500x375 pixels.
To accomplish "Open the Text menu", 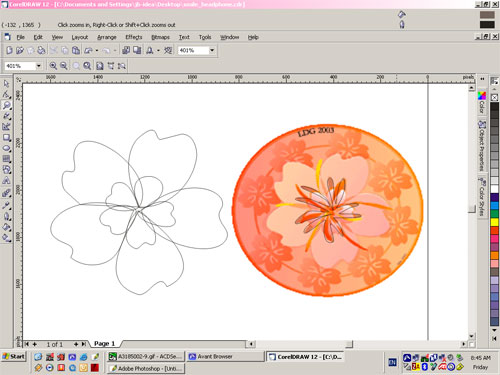I will [184, 37].
